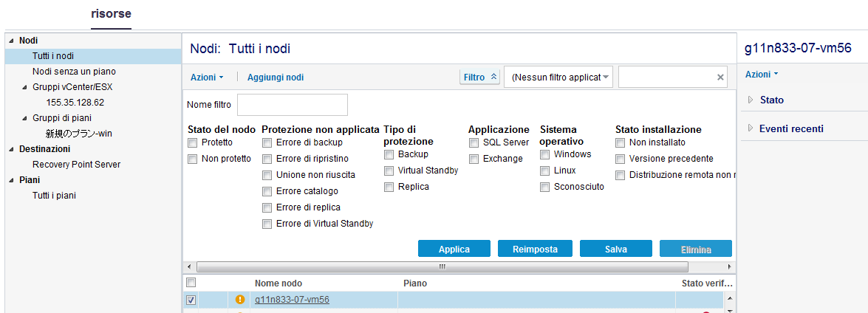Screen dimensions: 868x313
Task: Click the Aggiungi nodi link
Action: point(276,77)
